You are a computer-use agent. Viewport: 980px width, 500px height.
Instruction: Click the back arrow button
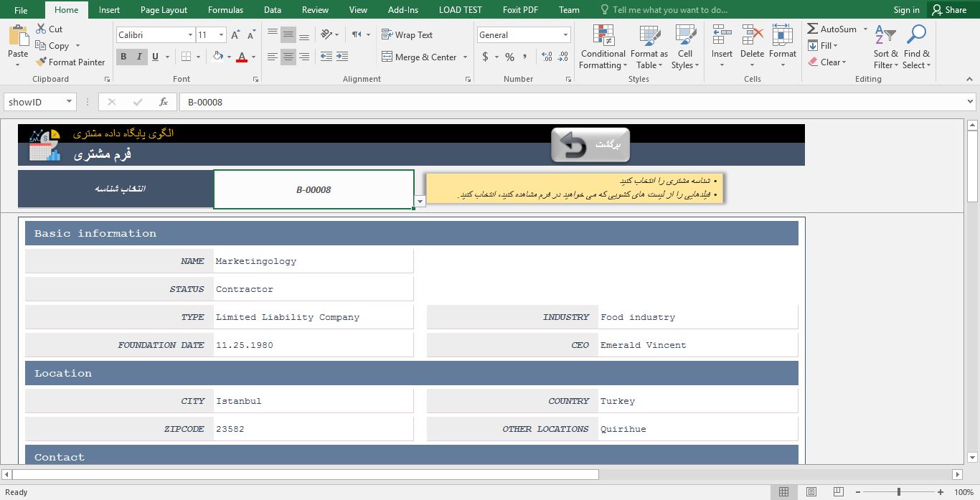(590, 145)
